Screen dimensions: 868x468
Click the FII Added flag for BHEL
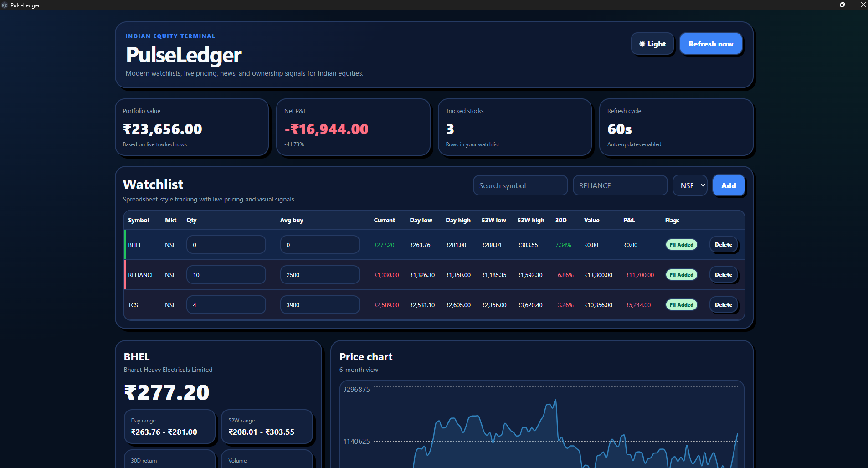pyautogui.click(x=681, y=245)
